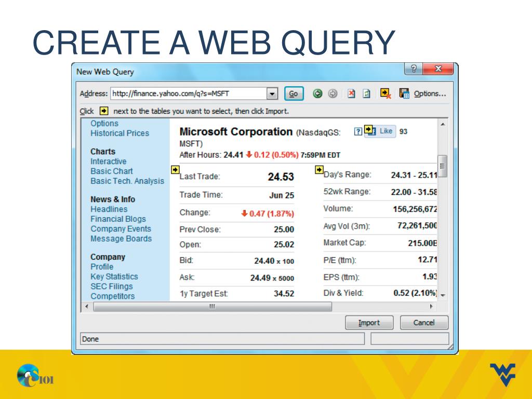Click the horizontal scrollbar right arrow
Viewport: 532px width, 399px height.
click(431, 307)
